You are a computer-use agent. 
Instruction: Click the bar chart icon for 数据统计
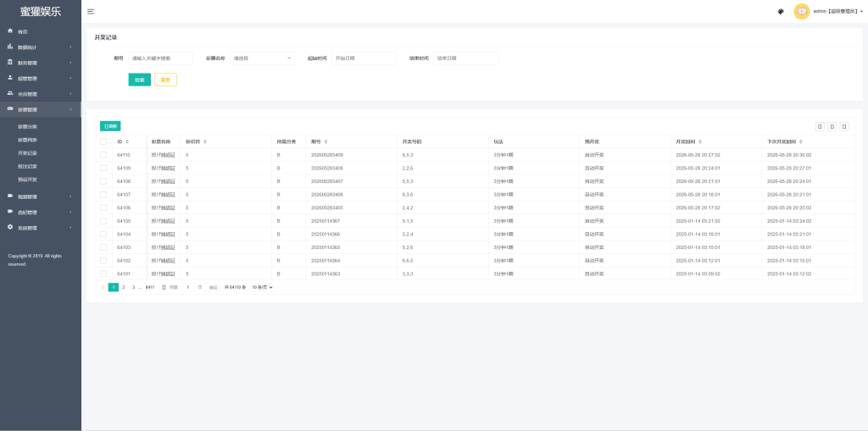[x=10, y=47]
